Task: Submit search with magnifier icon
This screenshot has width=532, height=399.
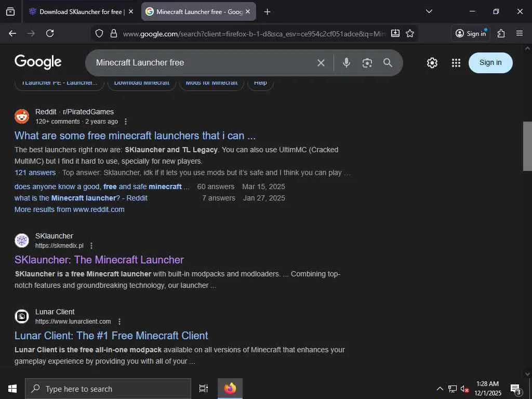Action: (388, 63)
